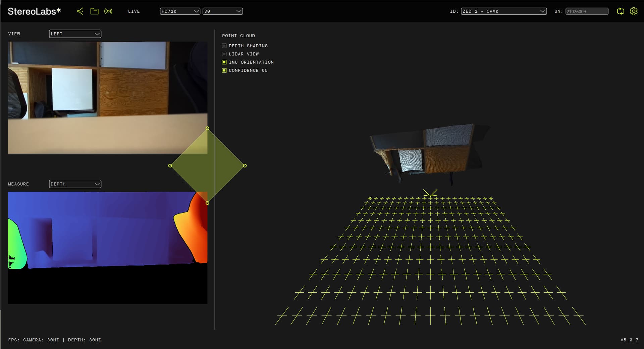
Task: Click the StereoLabs logo
Action: (x=34, y=11)
